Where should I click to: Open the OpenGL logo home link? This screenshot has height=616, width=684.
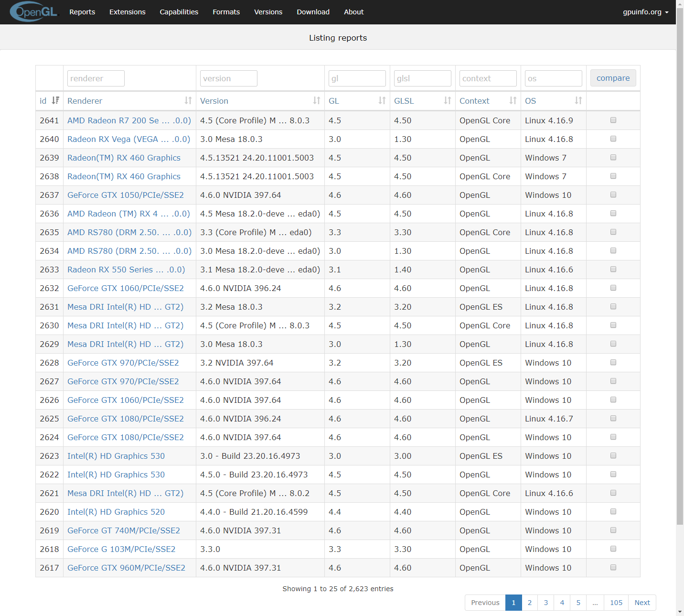pyautogui.click(x=33, y=12)
